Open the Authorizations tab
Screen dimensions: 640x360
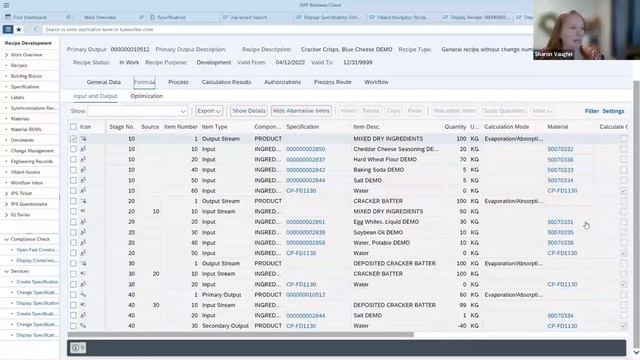click(x=282, y=82)
